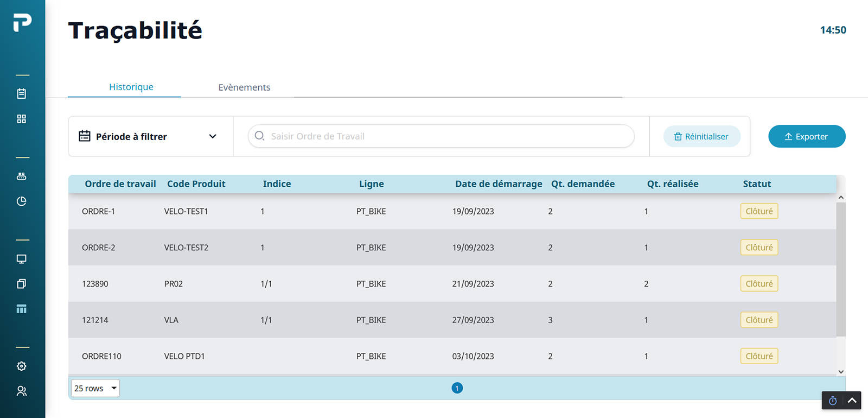
Task: Select the ORDRE-1 work order cell
Action: point(98,211)
